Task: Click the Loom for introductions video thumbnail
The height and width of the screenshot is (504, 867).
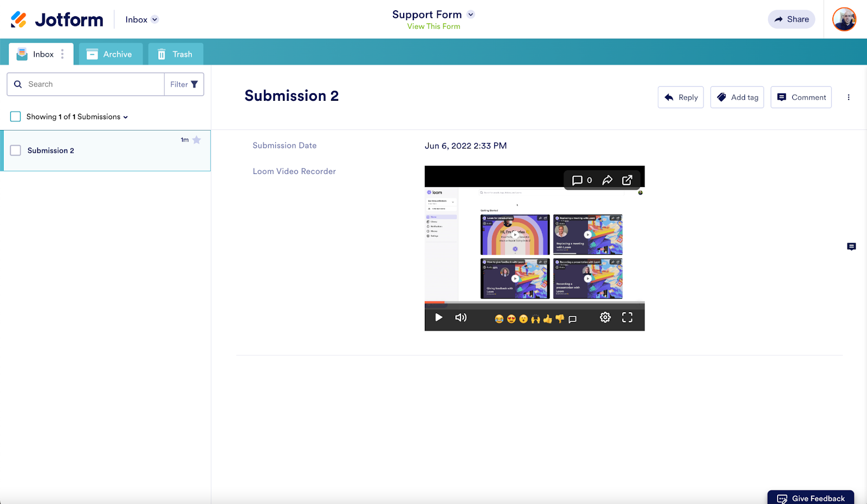Action: tap(515, 235)
